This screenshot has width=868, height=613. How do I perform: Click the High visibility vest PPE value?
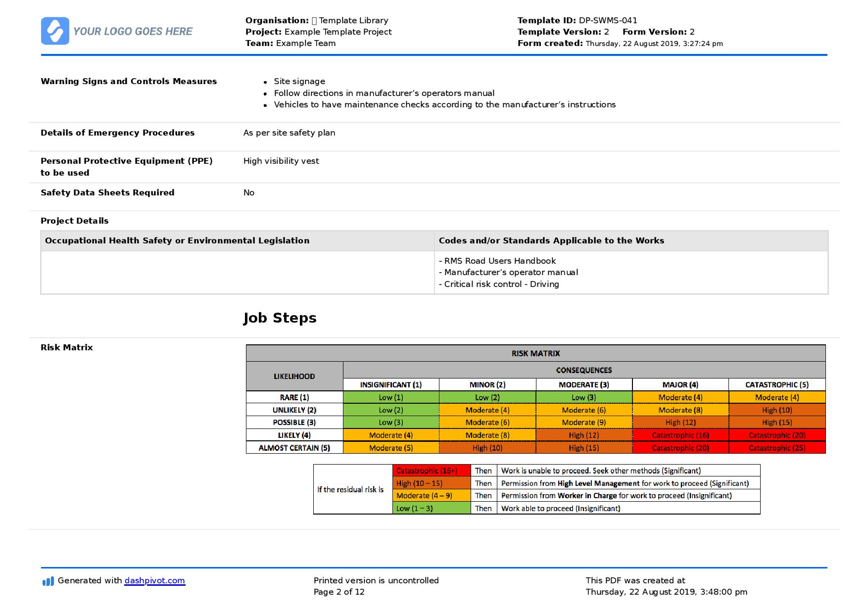coord(281,161)
